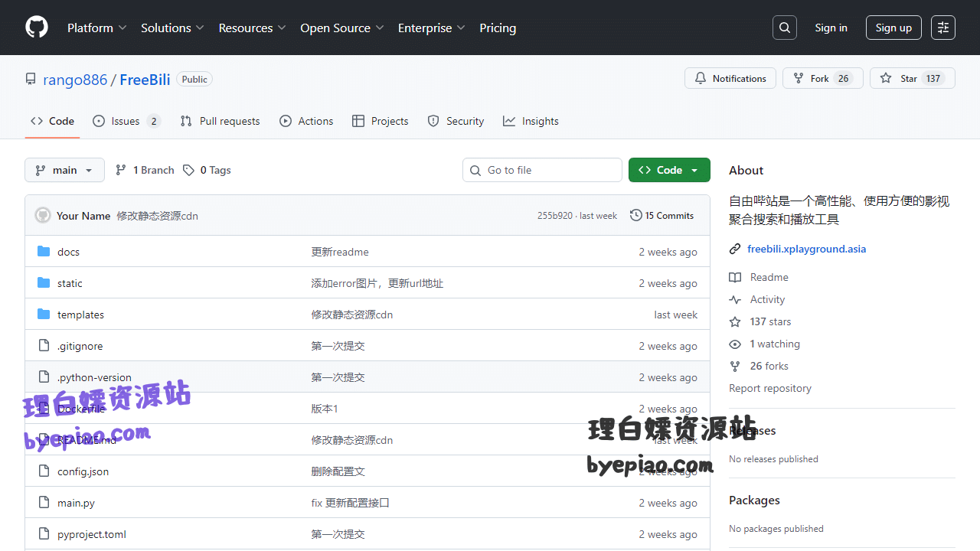Viewport: 980px width, 551px height.
Task: Switch to the Security tab
Action: 456,121
